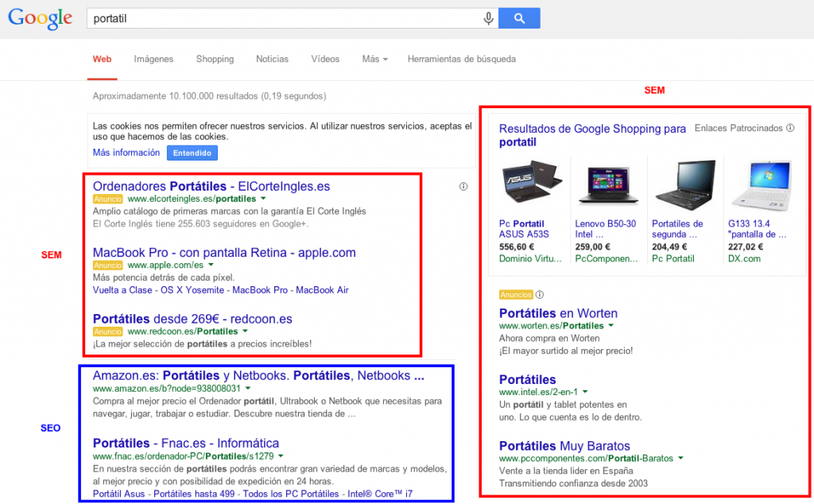Open the Shopping tab
Image resolution: width=814 pixels, height=504 pixels.
point(215,59)
